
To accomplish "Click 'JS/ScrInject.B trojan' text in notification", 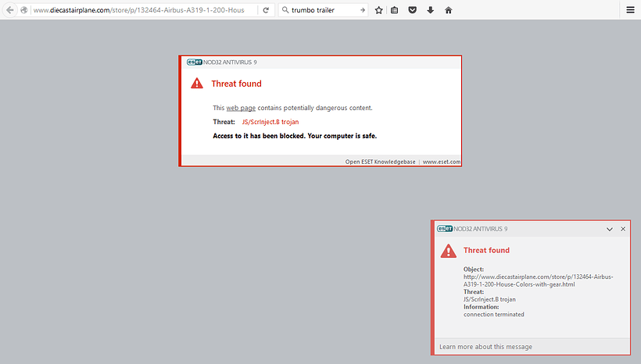I will click(489, 299).
